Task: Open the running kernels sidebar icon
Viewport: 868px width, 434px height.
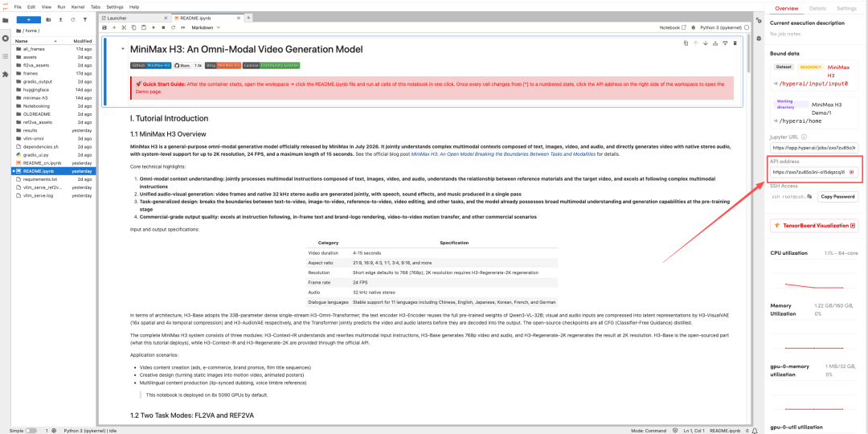Action: click(x=6, y=39)
